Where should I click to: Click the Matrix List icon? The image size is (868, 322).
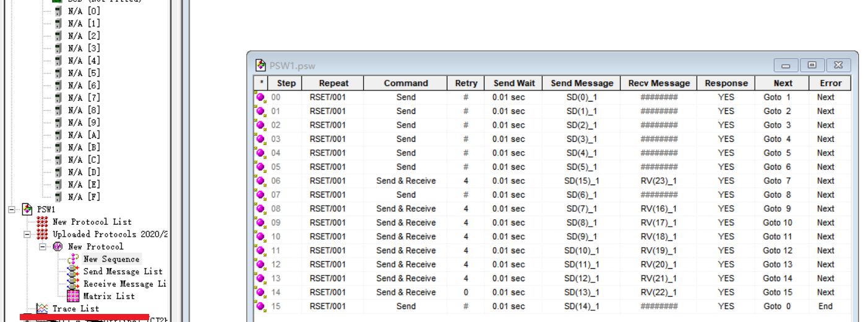point(74,296)
